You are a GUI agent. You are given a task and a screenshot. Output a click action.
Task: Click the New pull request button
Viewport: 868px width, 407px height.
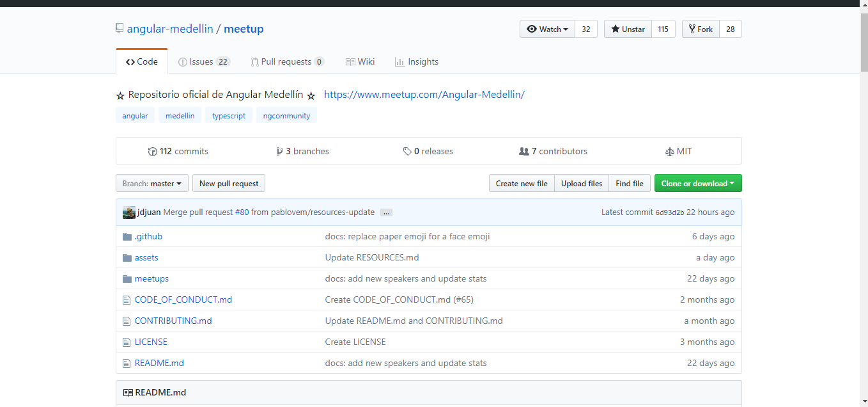(229, 184)
